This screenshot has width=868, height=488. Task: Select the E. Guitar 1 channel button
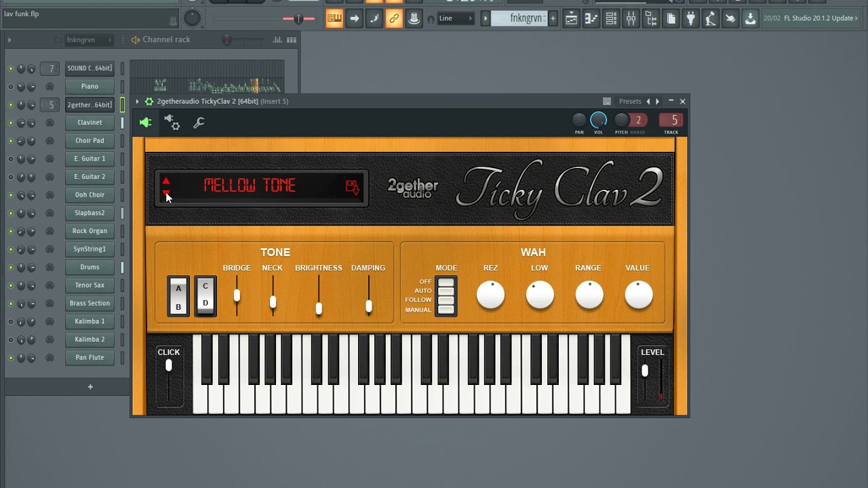click(x=90, y=159)
